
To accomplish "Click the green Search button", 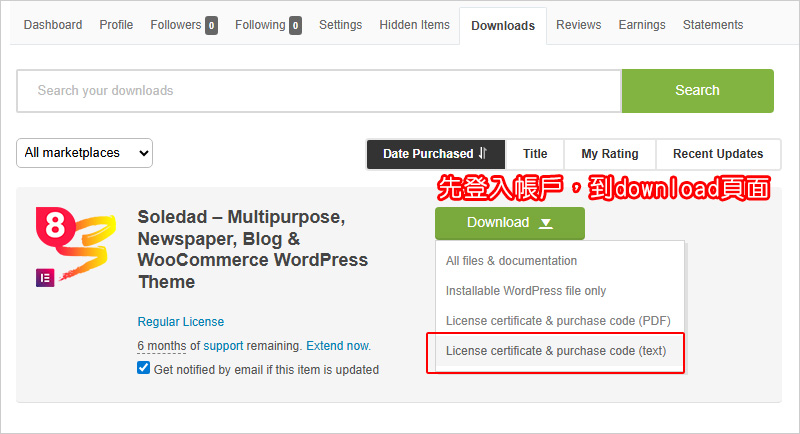I will (697, 90).
